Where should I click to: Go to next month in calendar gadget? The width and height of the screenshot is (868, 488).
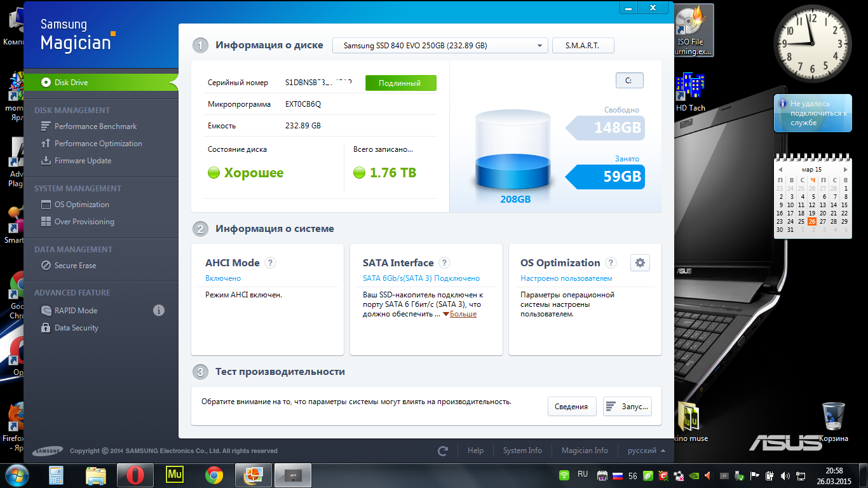point(845,170)
